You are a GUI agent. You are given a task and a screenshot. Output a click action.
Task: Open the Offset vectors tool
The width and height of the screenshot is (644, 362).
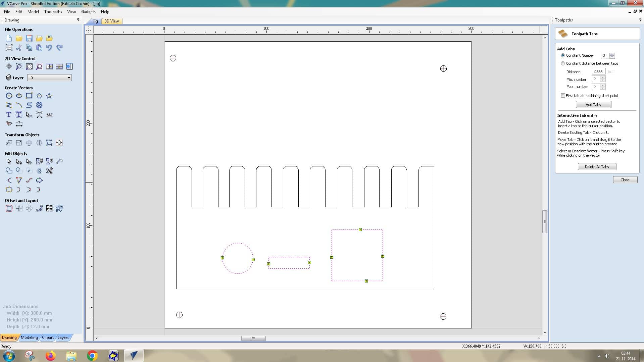9,208
